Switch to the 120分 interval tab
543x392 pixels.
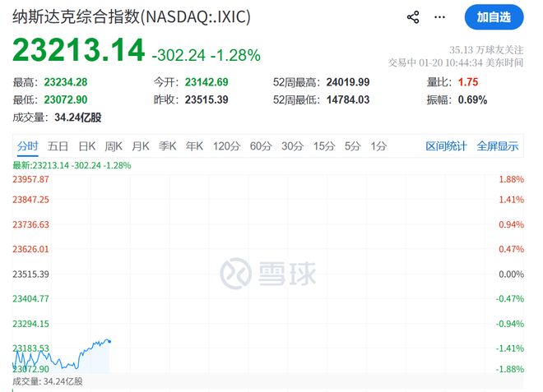tap(225, 146)
